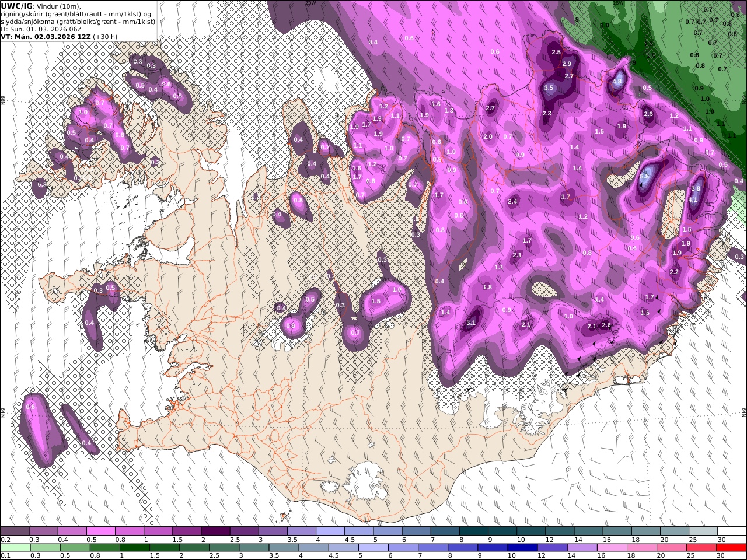Select the line 'slydda/snjókoma (grátt/bleikt/grænt - mm/1klst)'

[78, 21]
